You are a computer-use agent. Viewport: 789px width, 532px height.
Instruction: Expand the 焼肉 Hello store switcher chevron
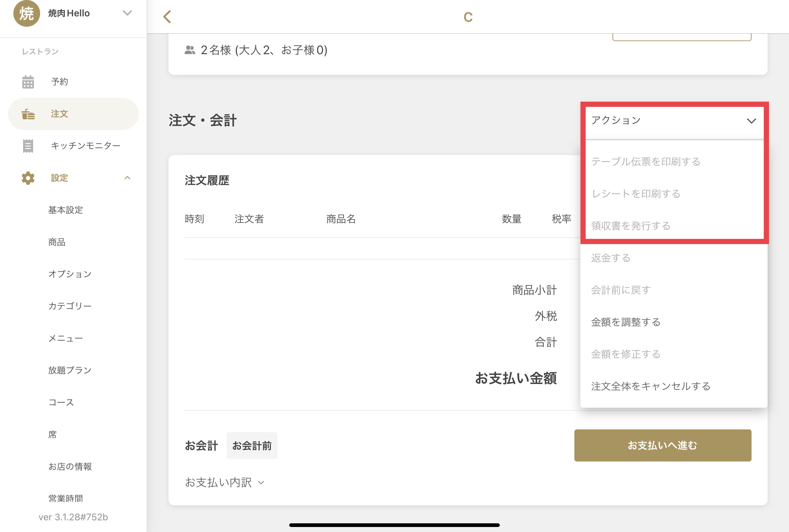127,13
